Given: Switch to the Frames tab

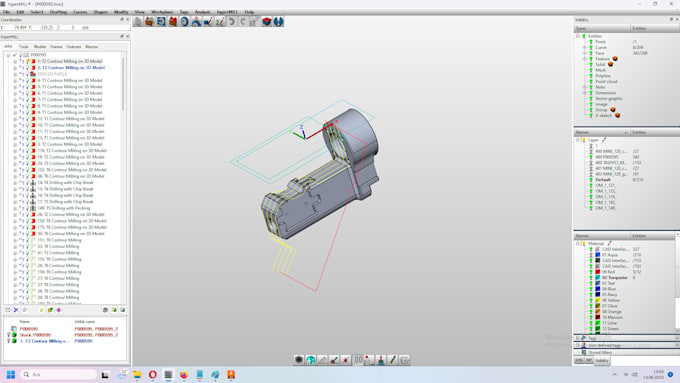Looking at the screenshot, I should (x=56, y=46).
